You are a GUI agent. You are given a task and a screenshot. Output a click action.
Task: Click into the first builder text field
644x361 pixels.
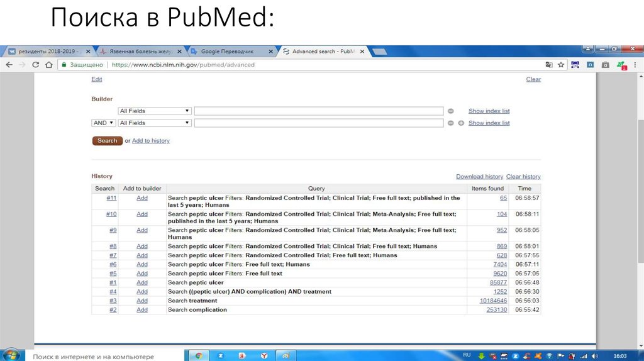coord(319,111)
